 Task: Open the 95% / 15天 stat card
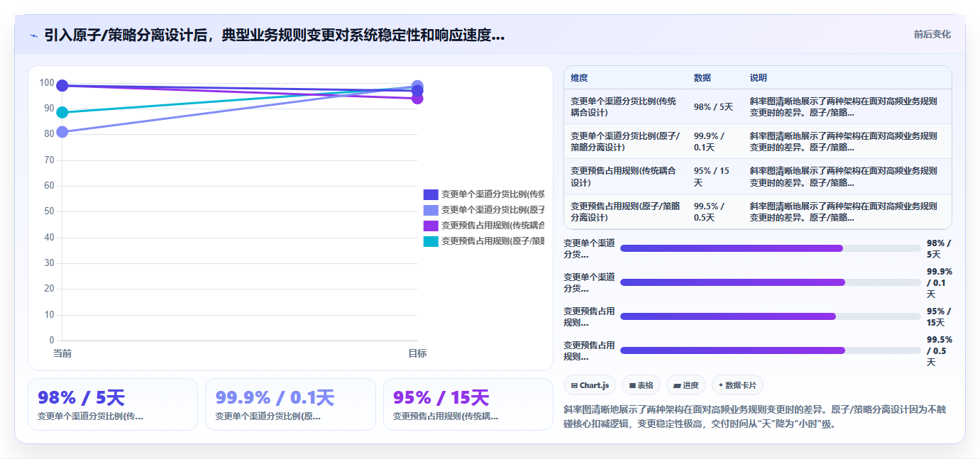pyautogui.click(x=468, y=404)
